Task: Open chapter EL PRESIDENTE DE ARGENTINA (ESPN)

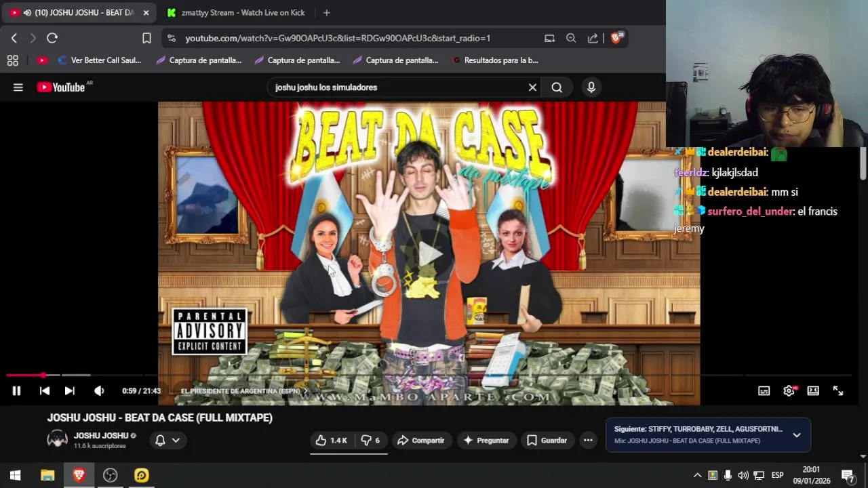Action: pos(244,391)
